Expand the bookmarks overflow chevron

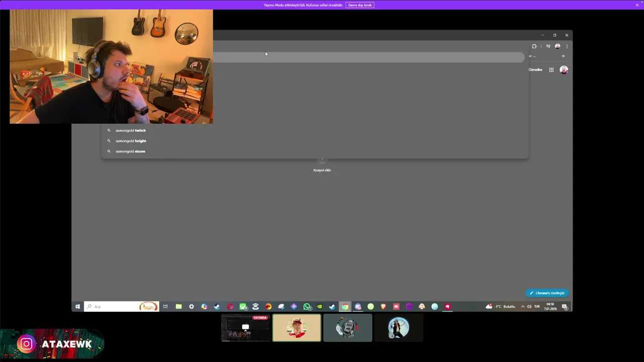coord(563,56)
